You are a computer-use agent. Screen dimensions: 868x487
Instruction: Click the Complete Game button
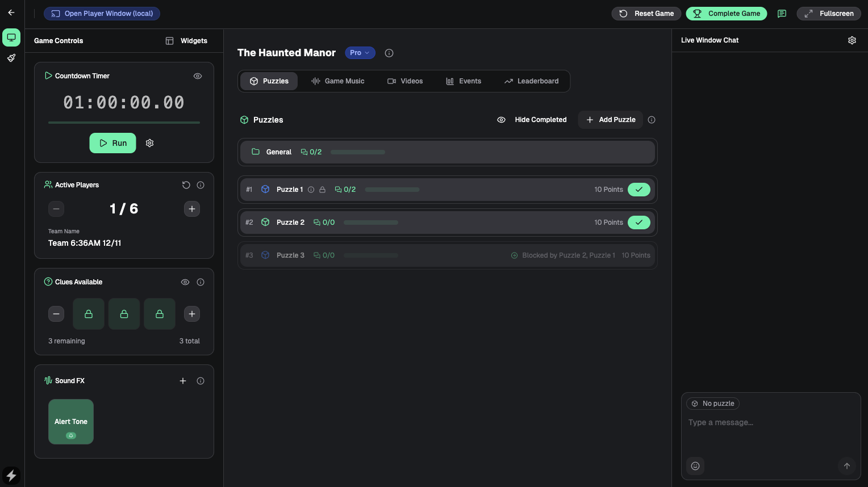point(726,14)
